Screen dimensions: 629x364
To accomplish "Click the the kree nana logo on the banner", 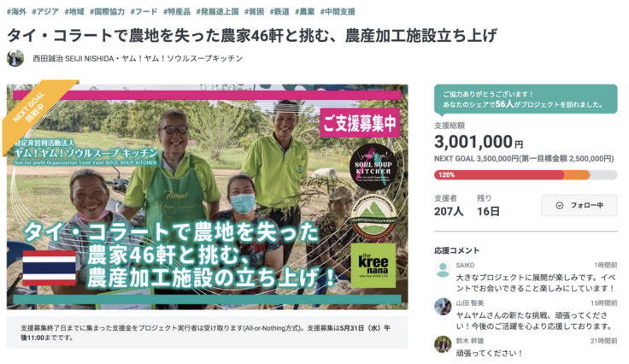I will point(373,266).
